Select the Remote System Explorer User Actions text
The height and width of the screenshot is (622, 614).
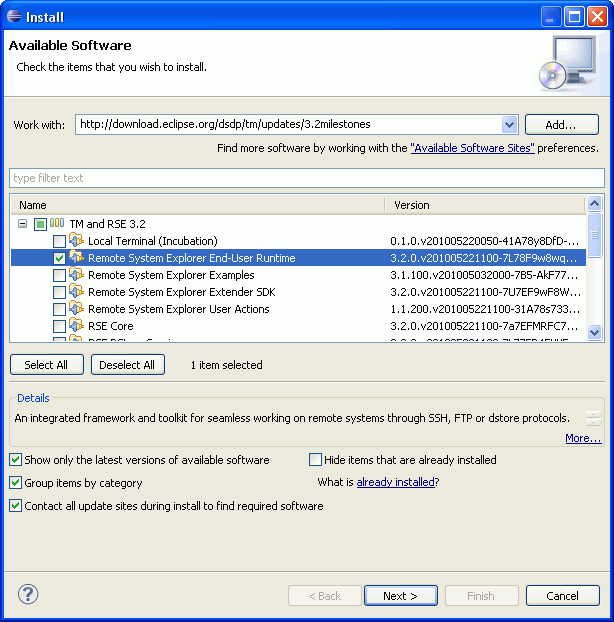click(178, 309)
